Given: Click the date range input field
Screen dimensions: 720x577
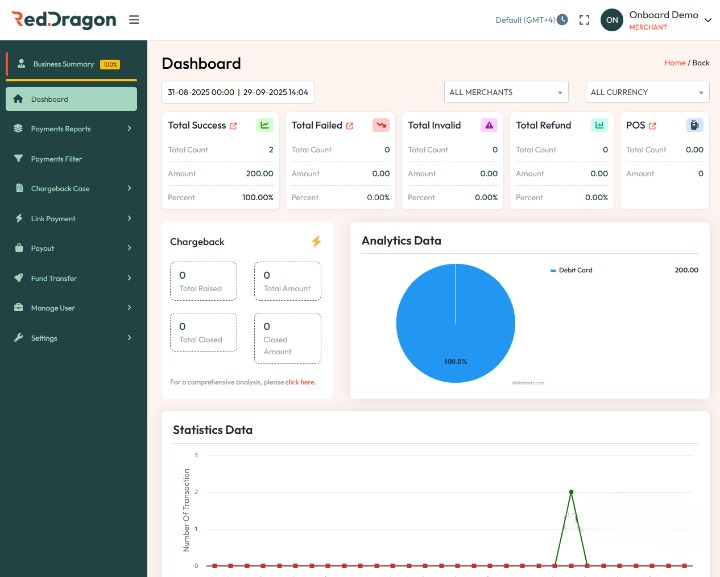Looking at the screenshot, I should pos(238,92).
